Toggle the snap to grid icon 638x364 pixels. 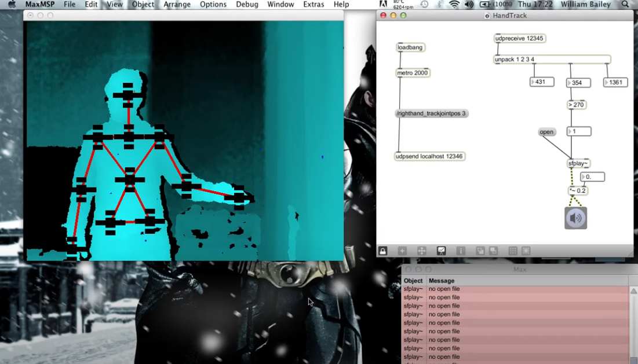tap(526, 251)
